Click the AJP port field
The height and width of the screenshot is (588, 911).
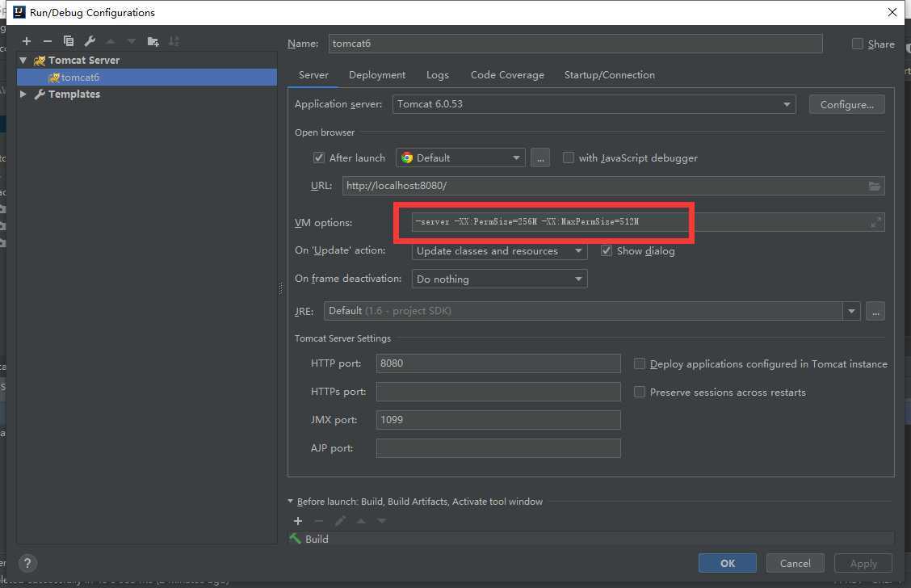(x=498, y=448)
